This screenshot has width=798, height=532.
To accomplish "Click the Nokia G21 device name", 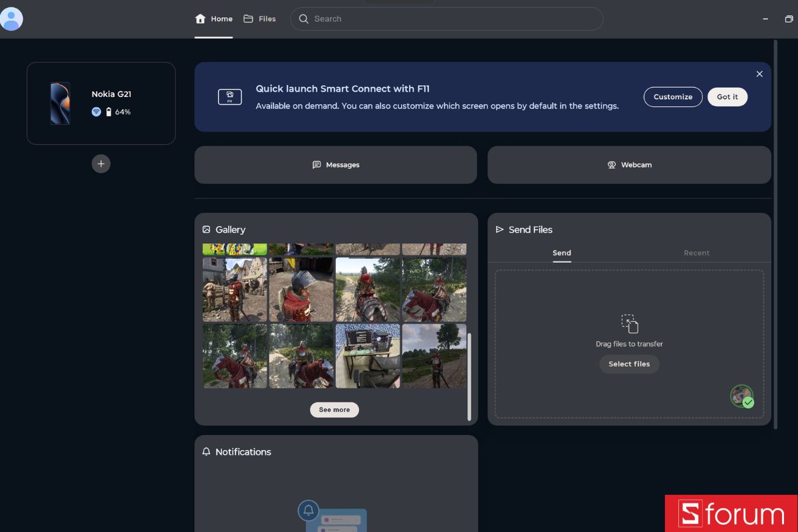I will (x=111, y=94).
